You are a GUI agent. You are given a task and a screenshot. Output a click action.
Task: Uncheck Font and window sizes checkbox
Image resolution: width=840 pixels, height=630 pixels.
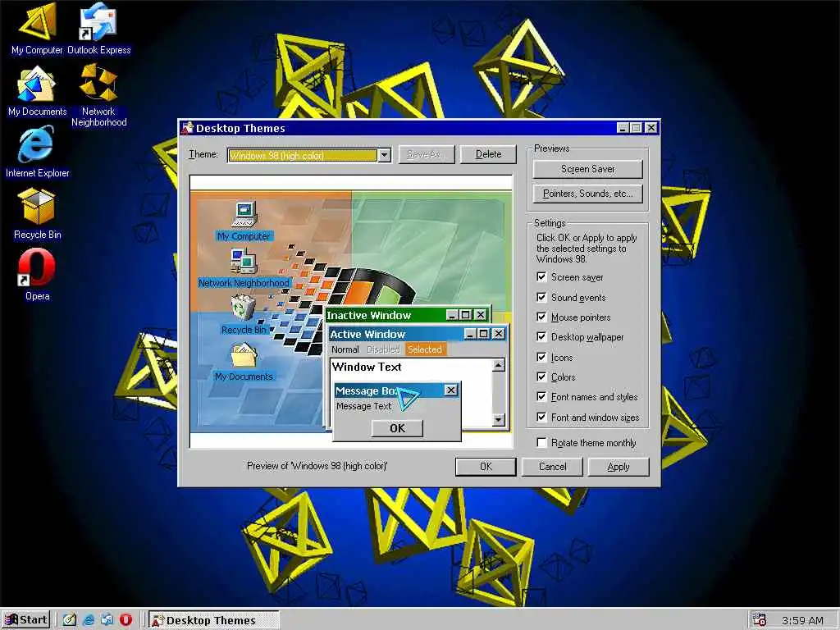[x=541, y=418]
